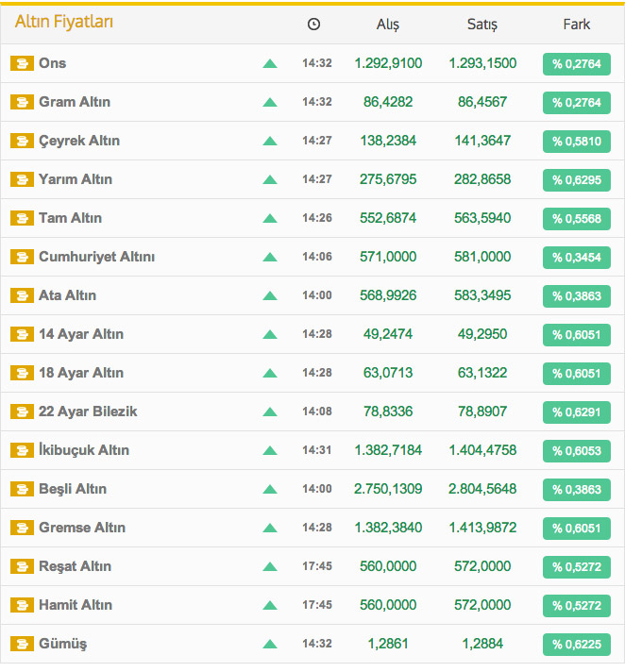
Task: Click the gold icon beside 22 Ayar Bilezik
Action: click(22, 412)
